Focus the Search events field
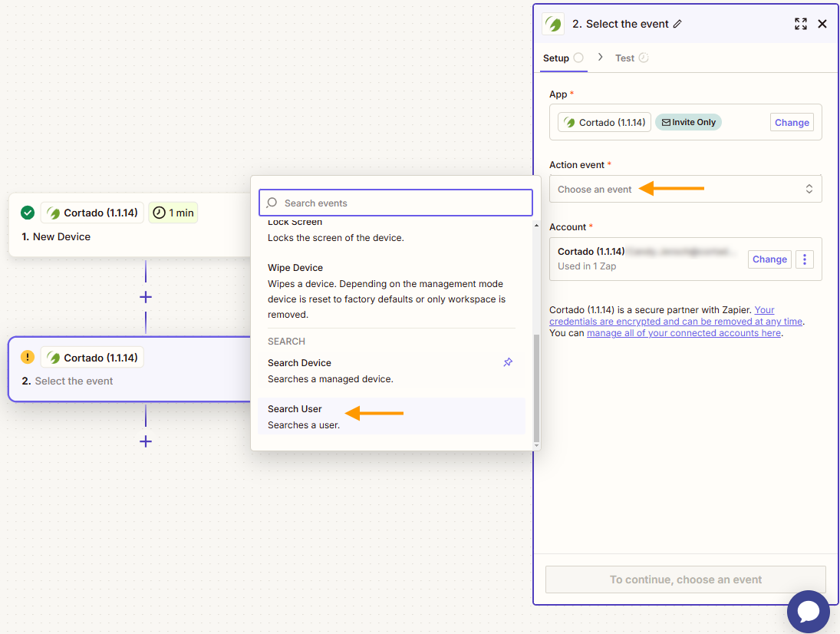The image size is (840, 634). 395,203
